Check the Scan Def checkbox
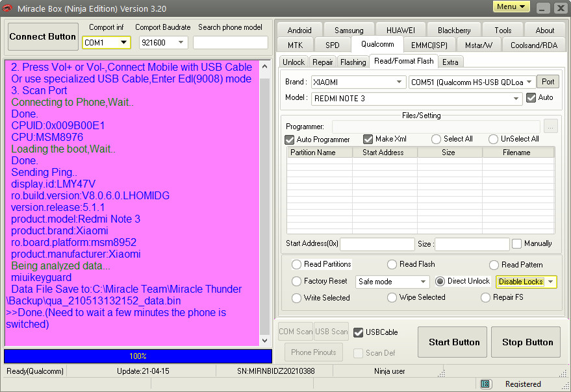571x392 pixels. (359, 353)
